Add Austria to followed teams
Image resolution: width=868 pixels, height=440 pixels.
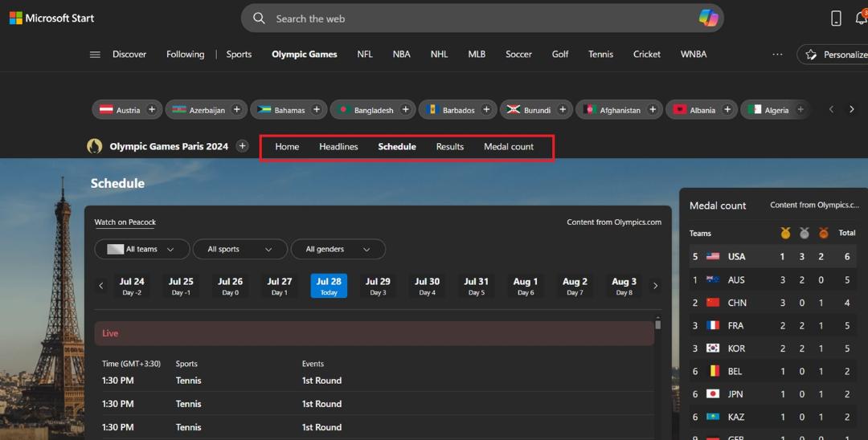click(152, 109)
